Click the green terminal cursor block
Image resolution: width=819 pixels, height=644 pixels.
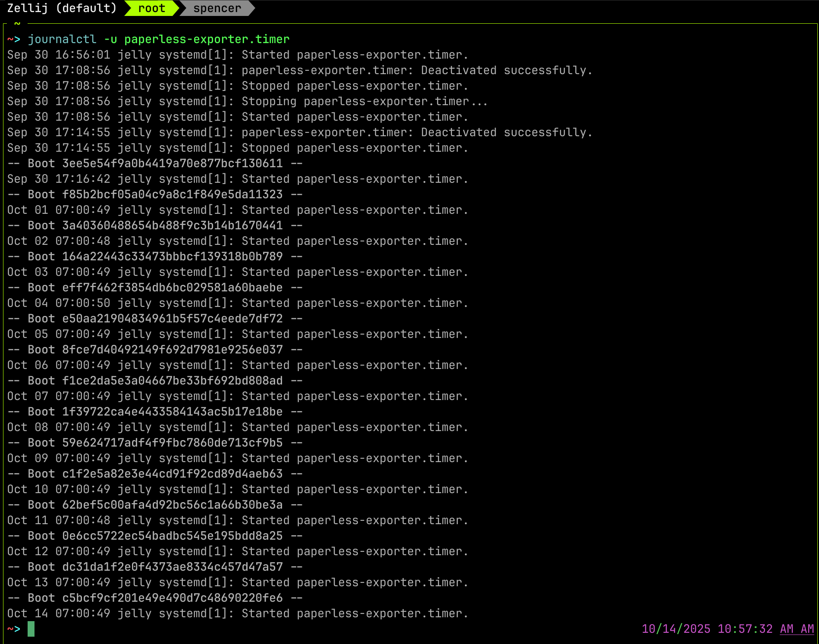[x=31, y=629]
